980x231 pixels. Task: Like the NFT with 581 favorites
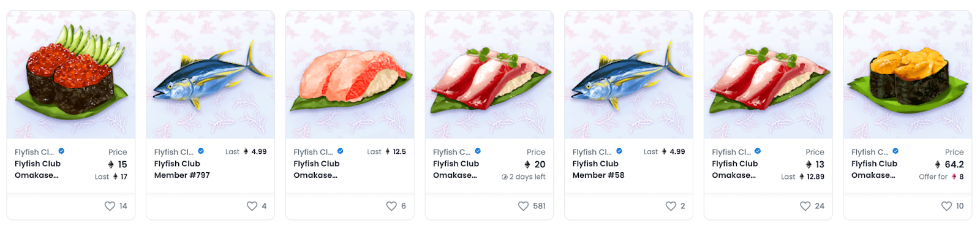523,206
